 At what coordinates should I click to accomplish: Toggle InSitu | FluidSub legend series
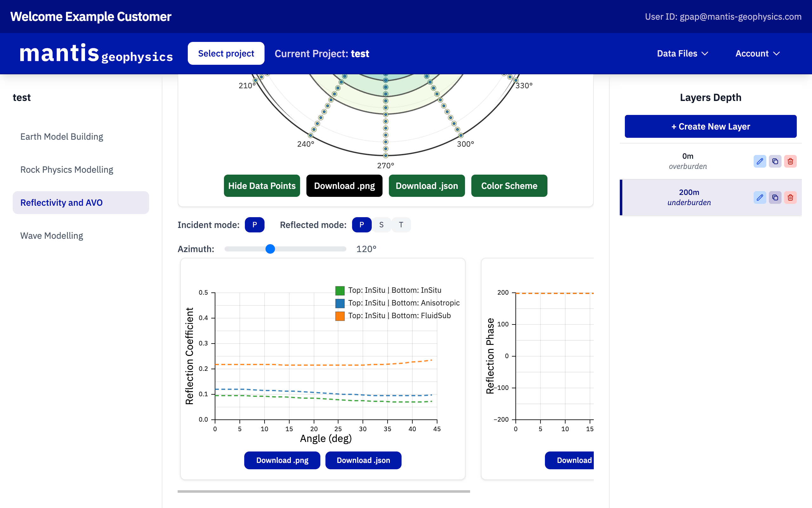[x=393, y=316]
